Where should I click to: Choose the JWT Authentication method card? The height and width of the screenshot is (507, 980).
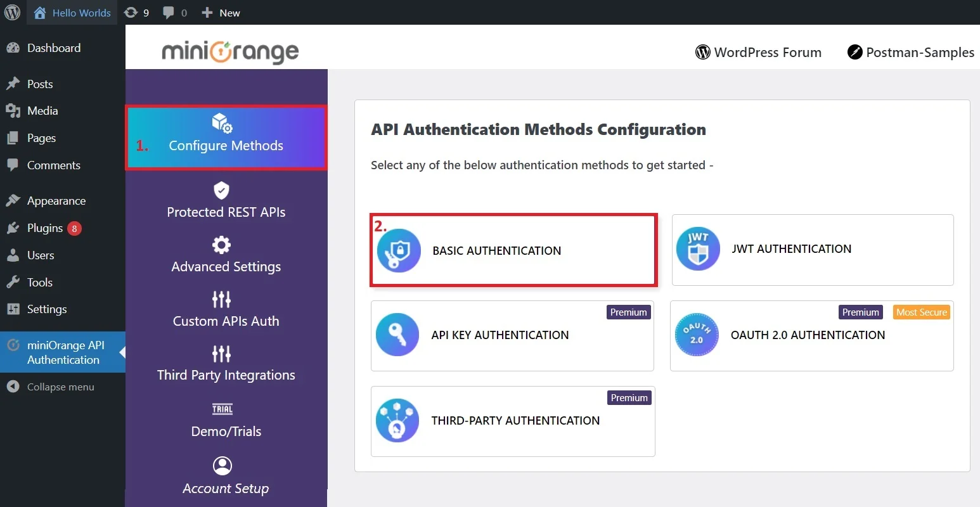coord(813,250)
